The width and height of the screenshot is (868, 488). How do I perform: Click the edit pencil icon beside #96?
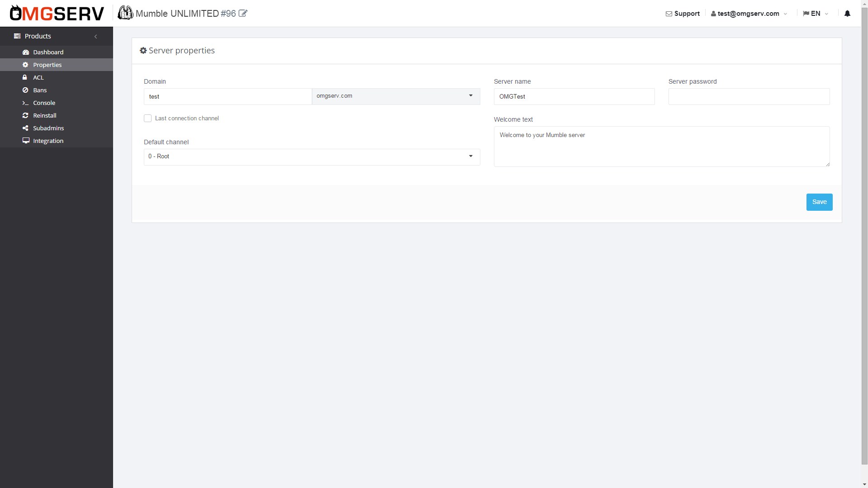pos(243,14)
